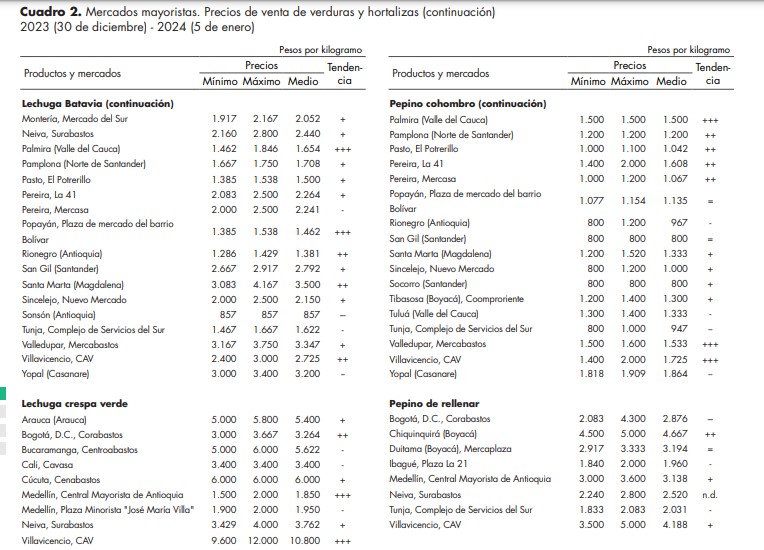Viewport: 764px width, 550px height.
Task: Click 'Lechuga Batavia (continuación)' section heading
Action: click(x=97, y=104)
